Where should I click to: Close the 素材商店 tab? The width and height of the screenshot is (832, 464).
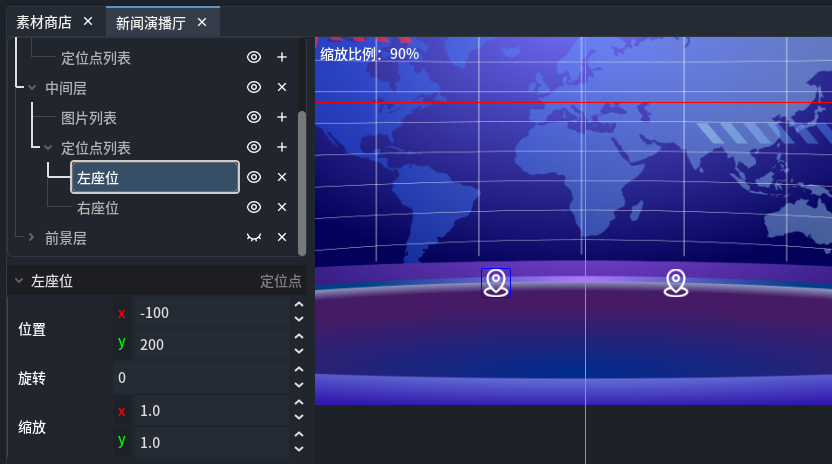(x=88, y=22)
